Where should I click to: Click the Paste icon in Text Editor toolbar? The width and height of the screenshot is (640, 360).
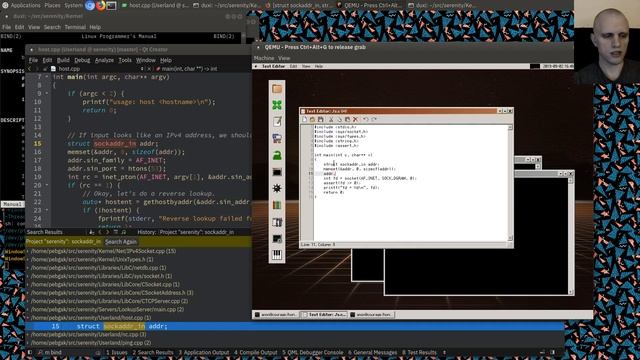coord(347,119)
